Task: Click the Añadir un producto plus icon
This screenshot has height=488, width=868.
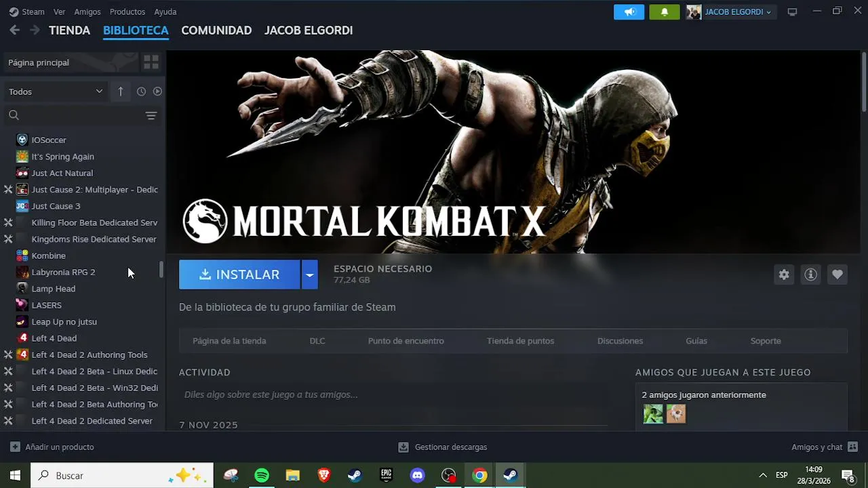Action: [x=15, y=447]
